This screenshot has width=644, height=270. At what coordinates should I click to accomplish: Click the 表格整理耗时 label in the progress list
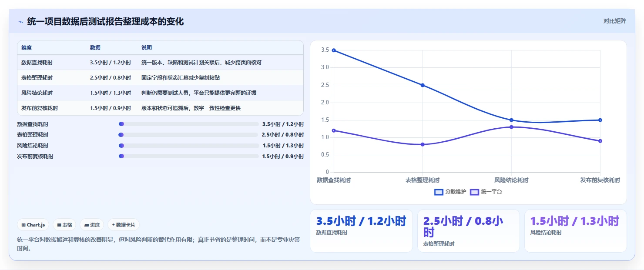33,135
